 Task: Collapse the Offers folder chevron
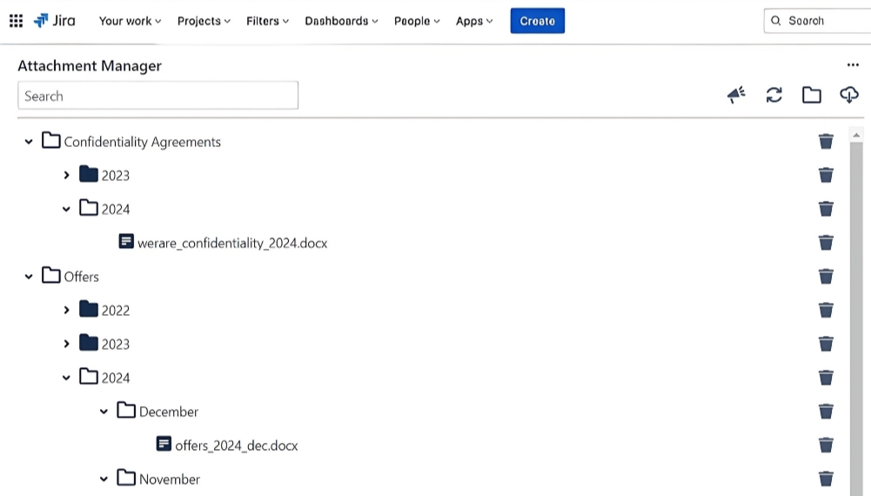point(29,276)
